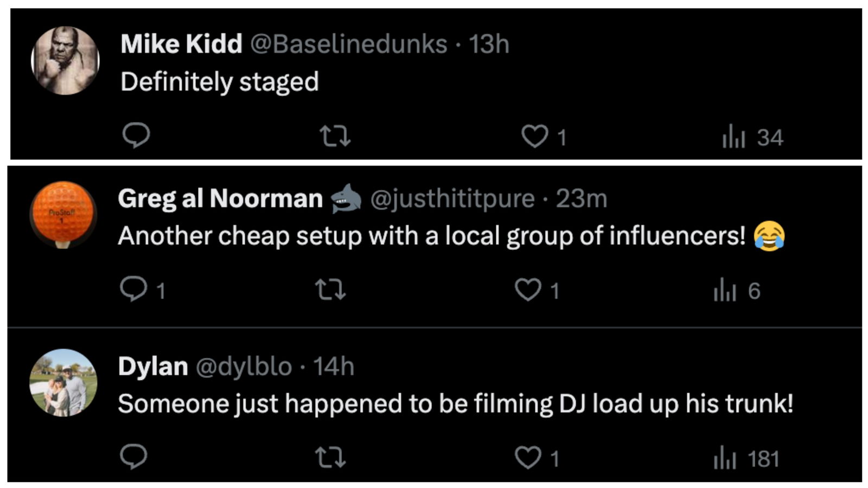Go to the @dylblo profile handle
This screenshot has width=868, height=488.
(x=244, y=367)
